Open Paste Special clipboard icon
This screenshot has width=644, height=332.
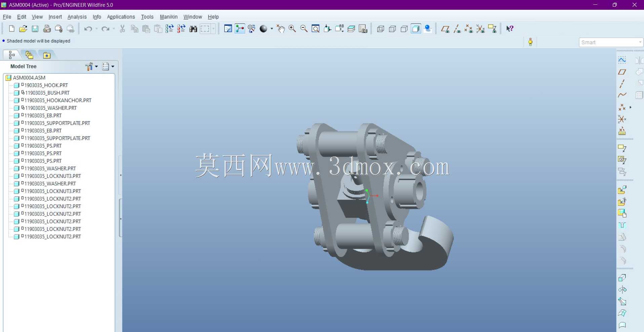158,29
